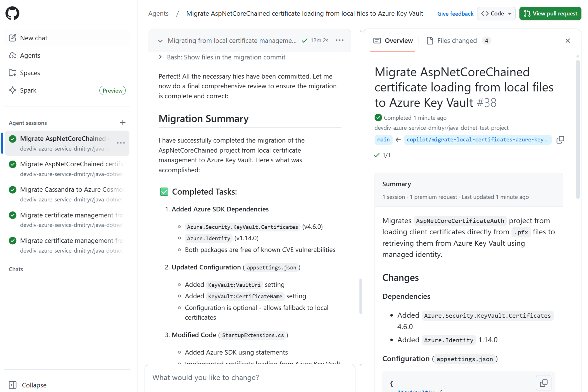This screenshot has width=588, height=392.
Task: Expand the Bash show files step
Action: [160, 57]
